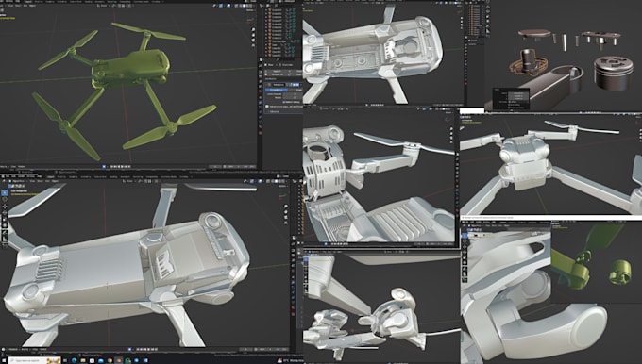The height and width of the screenshot is (364, 642).
Task: Select the Transform tool in lower-left Blender window
Action: coord(5,225)
